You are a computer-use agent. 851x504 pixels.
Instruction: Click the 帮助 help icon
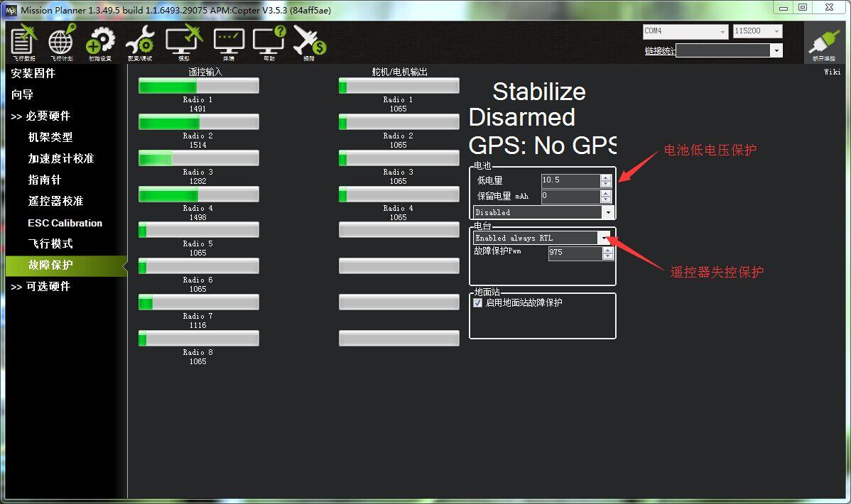point(269,43)
